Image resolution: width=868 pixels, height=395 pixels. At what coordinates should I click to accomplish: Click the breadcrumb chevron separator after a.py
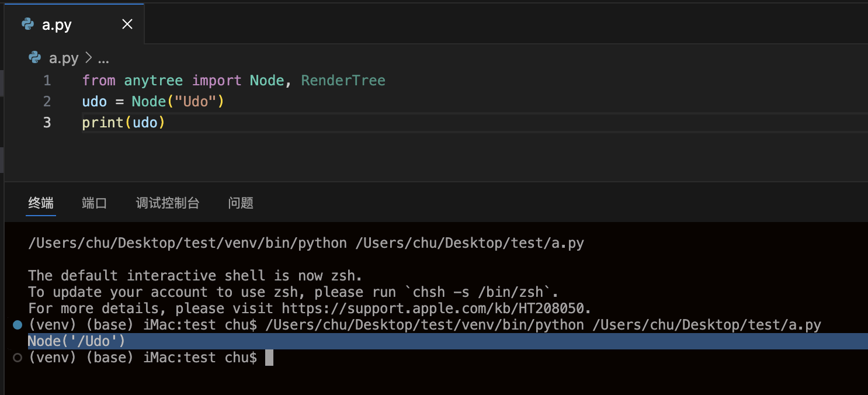(89, 58)
